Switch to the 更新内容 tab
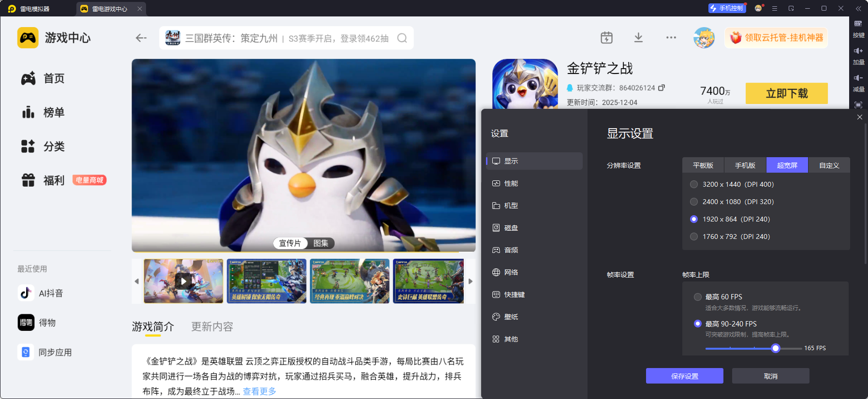Viewport: 868px width, 399px height. coord(212,327)
